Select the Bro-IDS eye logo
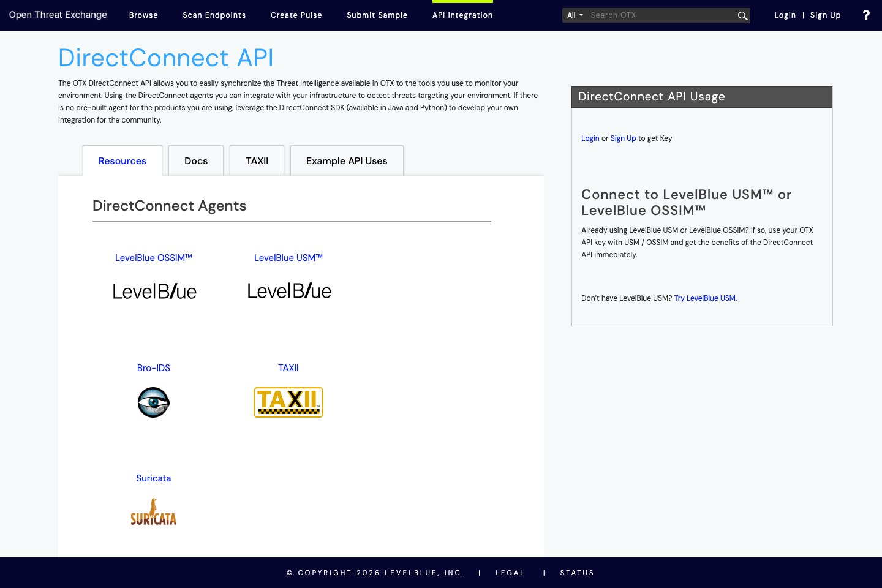Image resolution: width=882 pixels, height=588 pixels. click(x=154, y=402)
